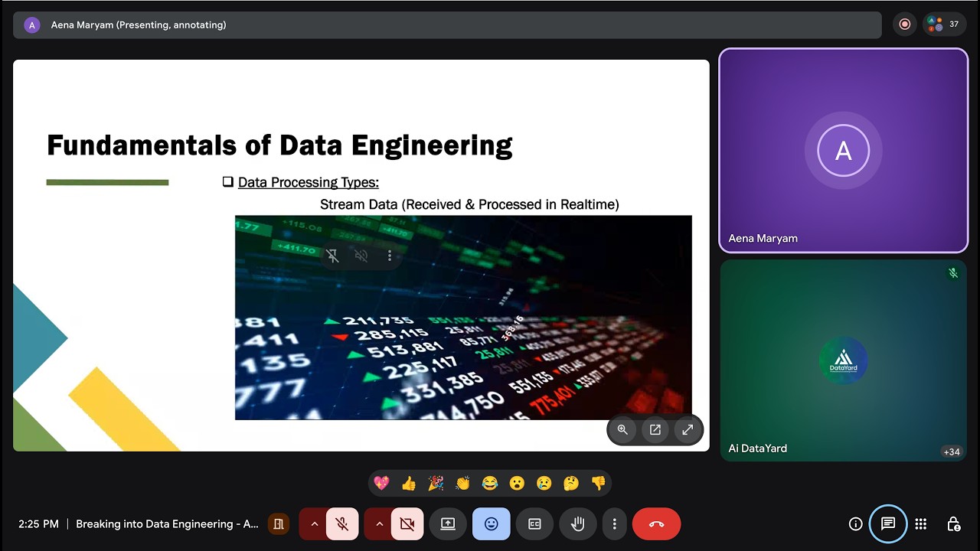Screen dimensions: 980x551
Task: Raise hand using the hand icon
Action: pyautogui.click(x=578, y=524)
